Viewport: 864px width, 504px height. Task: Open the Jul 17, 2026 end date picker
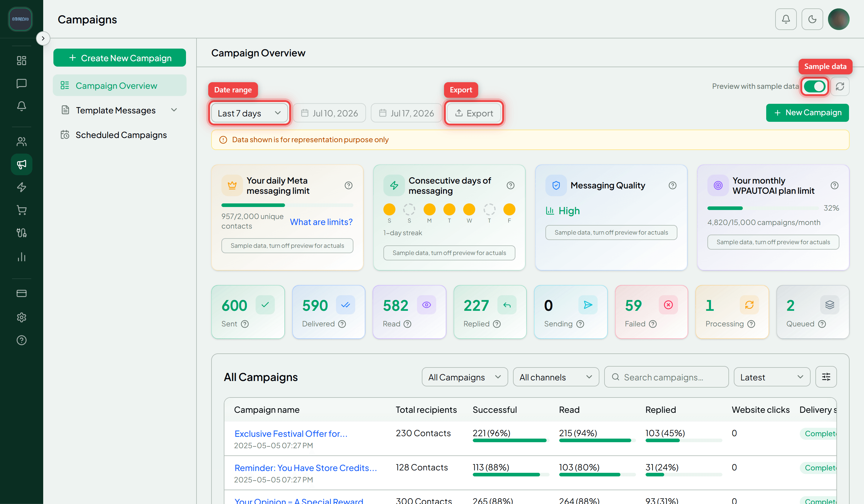[406, 113]
